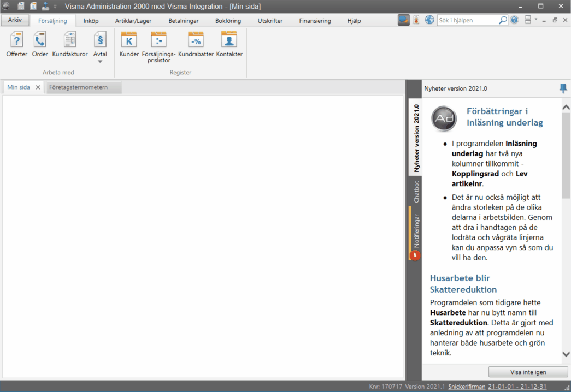Click the Visma application logo in title bar
Image resolution: width=571 pixels, height=392 pixels.
(x=6, y=6)
